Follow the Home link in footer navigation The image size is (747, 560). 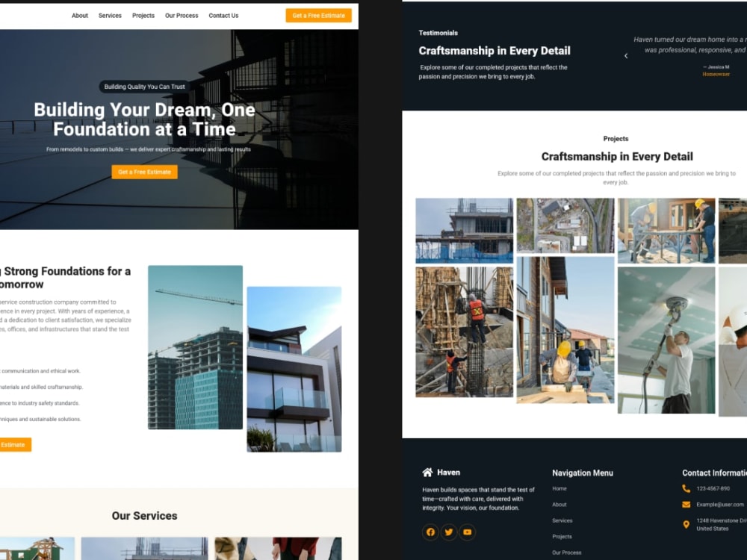(x=560, y=488)
